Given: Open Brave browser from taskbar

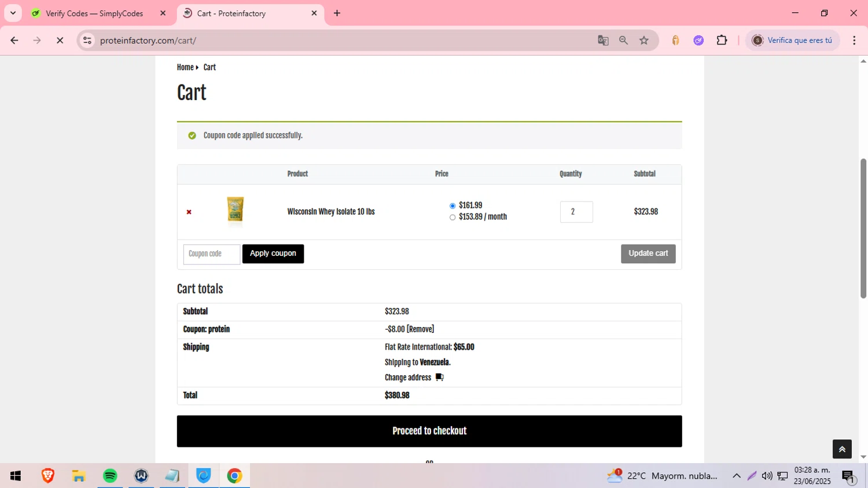Looking at the screenshot, I should tap(48, 476).
